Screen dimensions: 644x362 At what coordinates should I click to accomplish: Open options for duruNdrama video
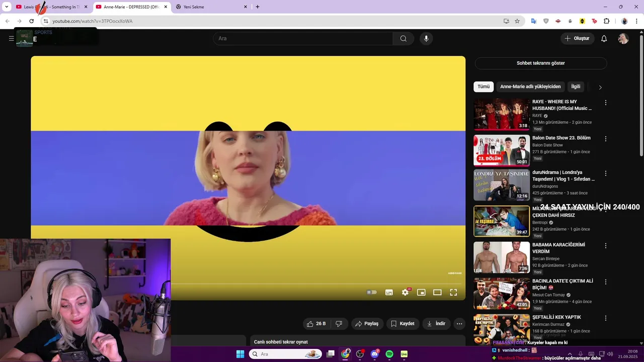[606, 173]
